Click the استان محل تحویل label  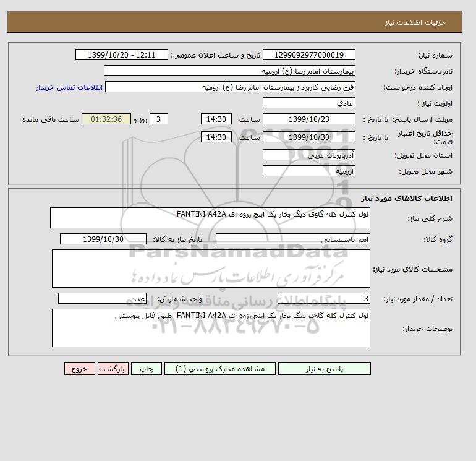(x=423, y=155)
